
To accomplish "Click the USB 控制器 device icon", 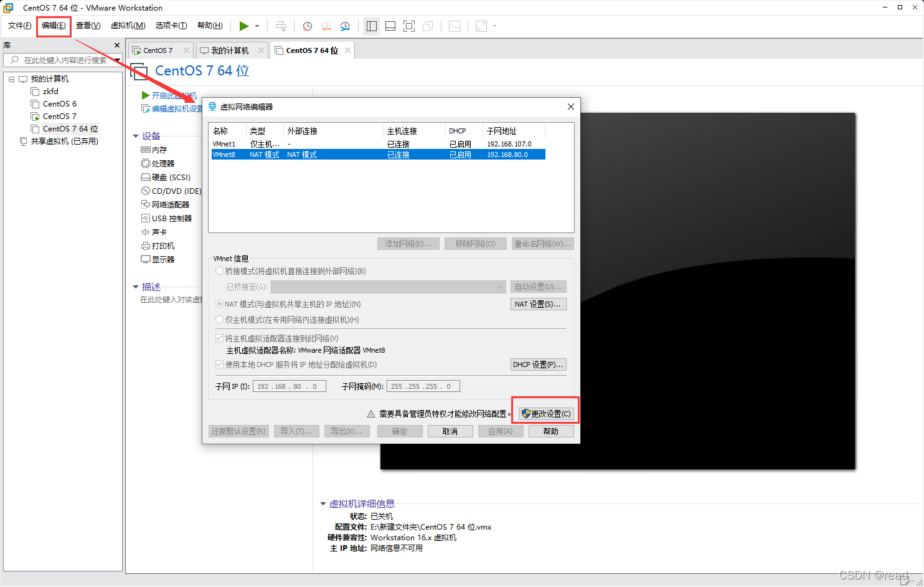I will [146, 219].
